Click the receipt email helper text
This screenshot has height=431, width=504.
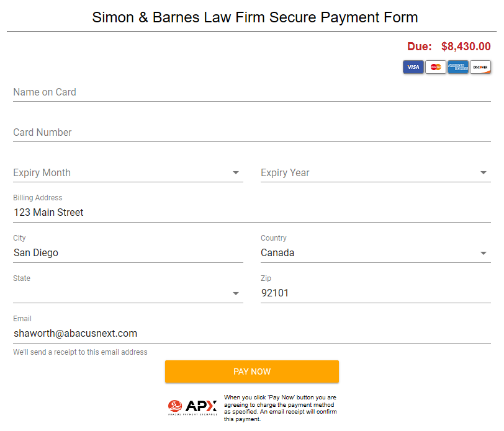[x=80, y=352]
